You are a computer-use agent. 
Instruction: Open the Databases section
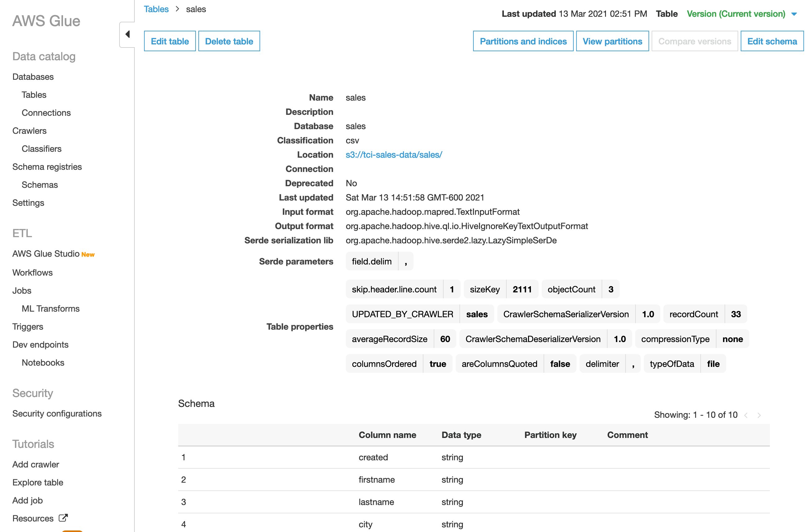pyautogui.click(x=33, y=76)
